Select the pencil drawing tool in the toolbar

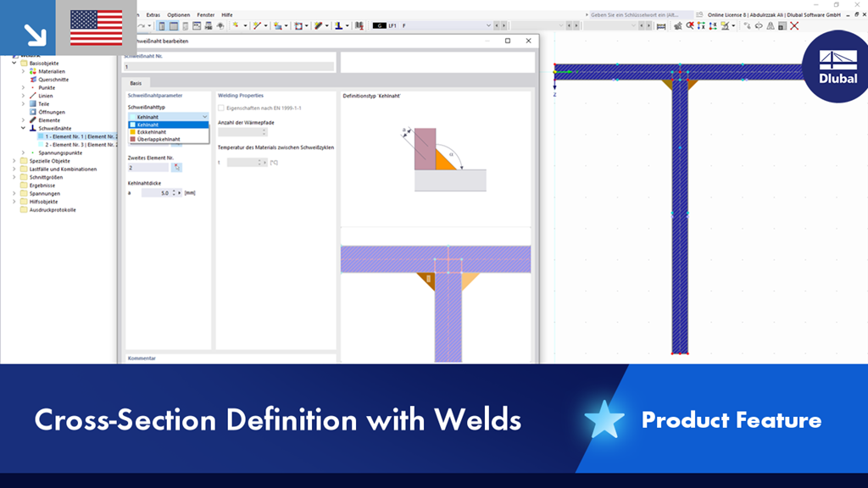click(x=320, y=25)
